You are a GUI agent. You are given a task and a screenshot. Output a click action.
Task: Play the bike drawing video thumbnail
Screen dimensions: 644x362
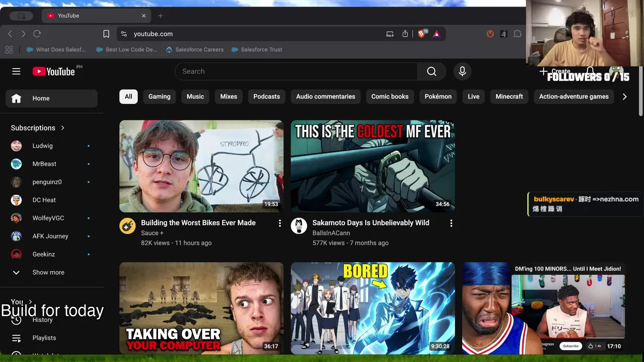click(x=201, y=166)
